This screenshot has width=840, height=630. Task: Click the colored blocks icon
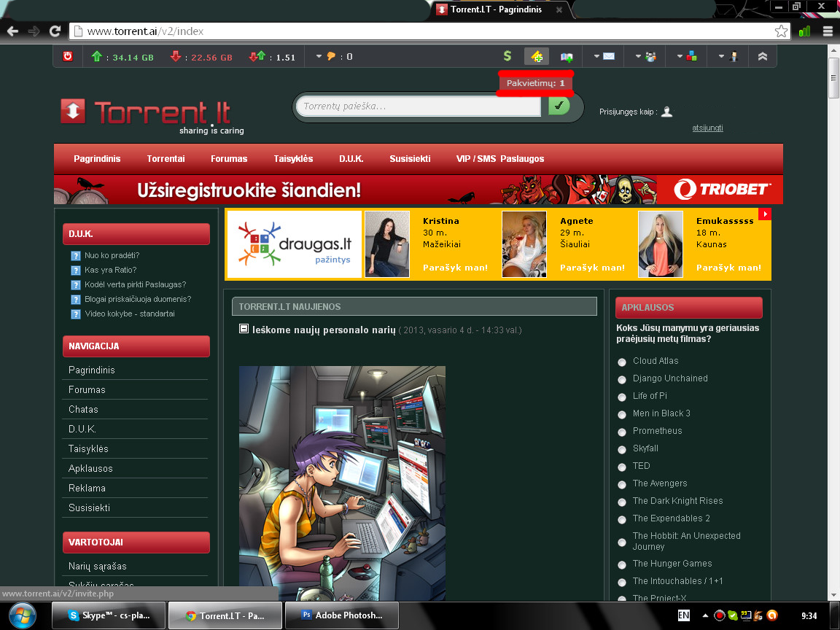[691, 56]
